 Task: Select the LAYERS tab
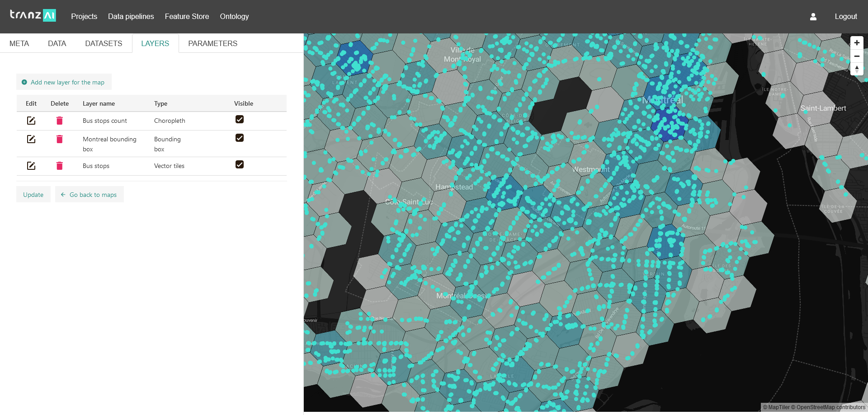pyautogui.click(x=155, y=43)
